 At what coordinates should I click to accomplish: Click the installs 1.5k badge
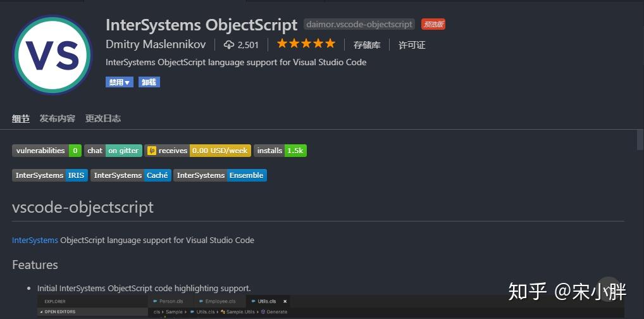[x=280, y=151]
